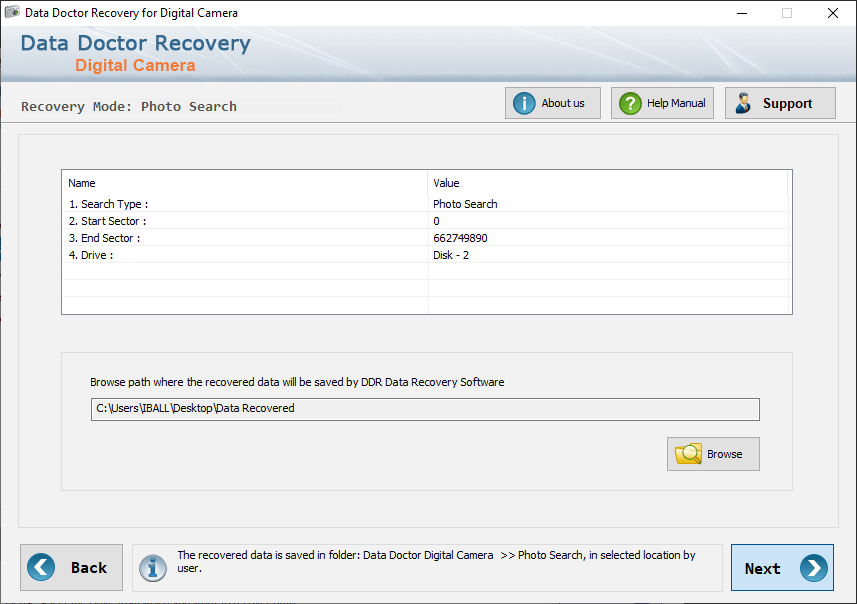Choose a save folder via the Browse label
857x604 pixels.
[x=724, y=454]
